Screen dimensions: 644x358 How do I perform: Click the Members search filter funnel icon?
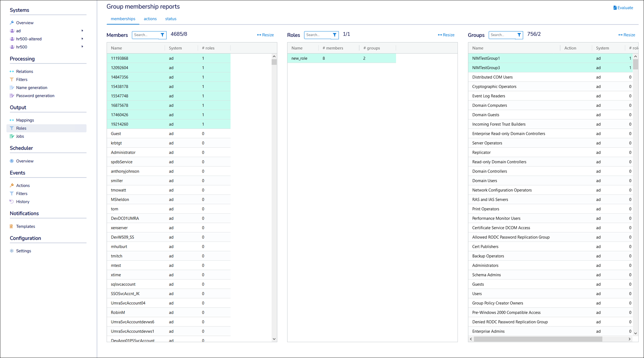162,35
